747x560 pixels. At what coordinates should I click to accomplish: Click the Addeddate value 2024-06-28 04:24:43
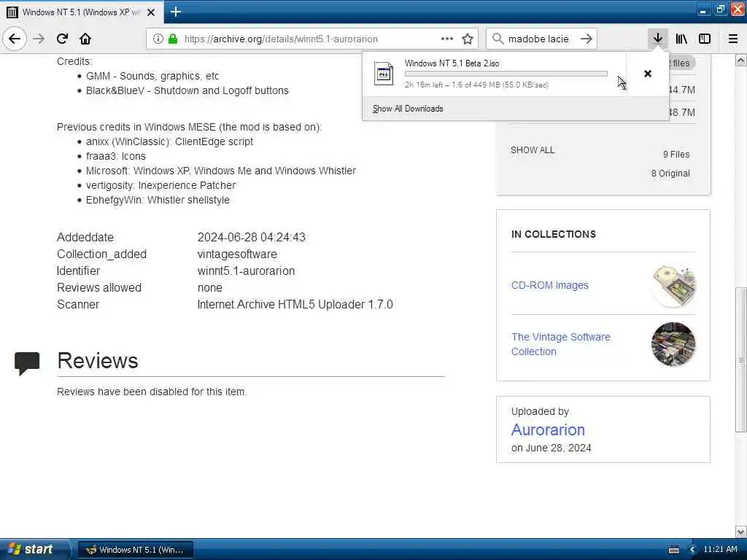[x=252, y=237]
